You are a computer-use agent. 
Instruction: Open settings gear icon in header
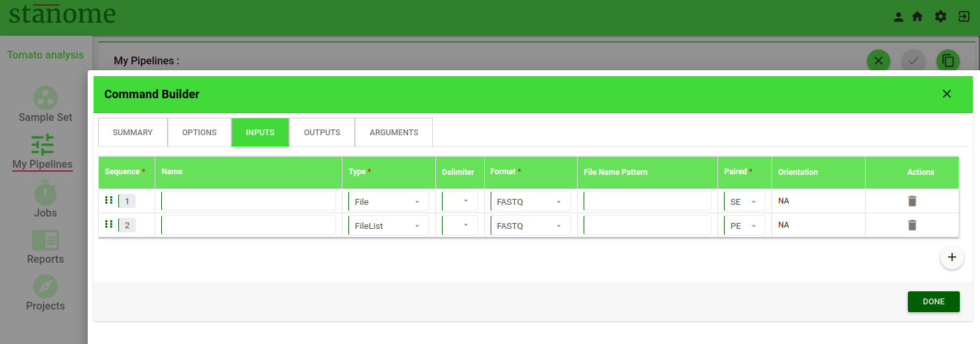tap(941, 17)
